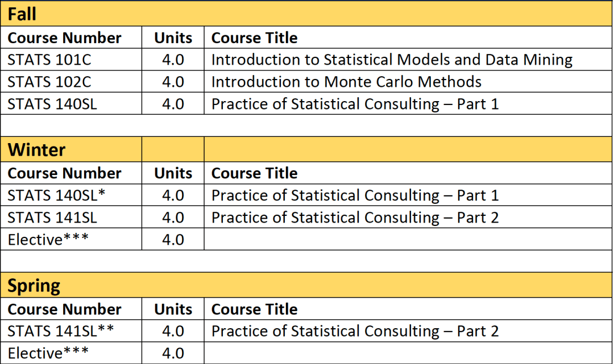
Task: Select the Course Number header under Spring
Action: [x=64, y=309]
